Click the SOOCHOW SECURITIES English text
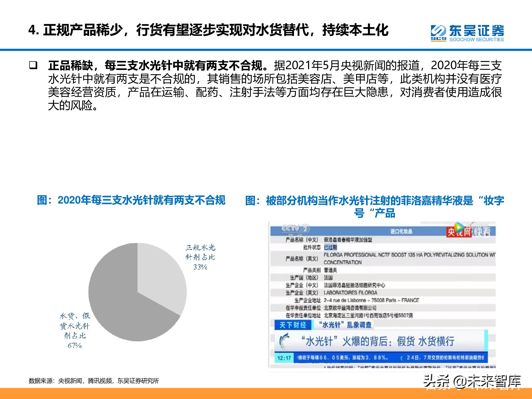This screenshot has height=399, width=532. 476,40
